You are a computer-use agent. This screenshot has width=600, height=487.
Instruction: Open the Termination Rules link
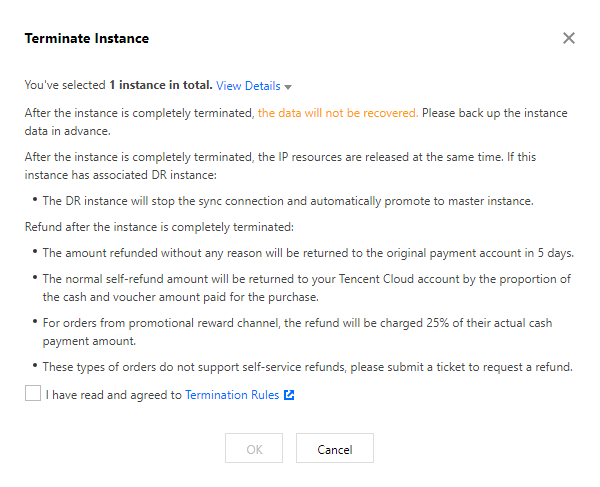(x=232, y=395)
